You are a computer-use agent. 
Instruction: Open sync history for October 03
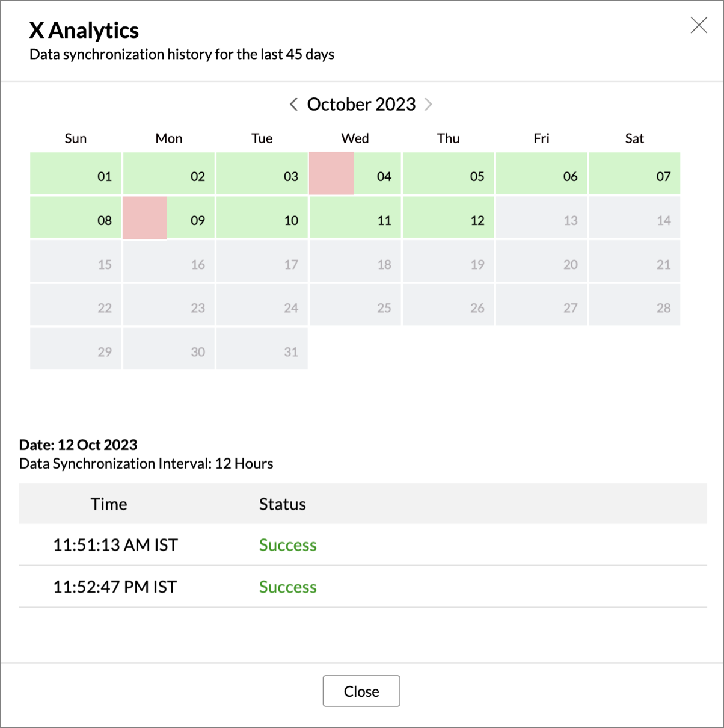[262, 173]
